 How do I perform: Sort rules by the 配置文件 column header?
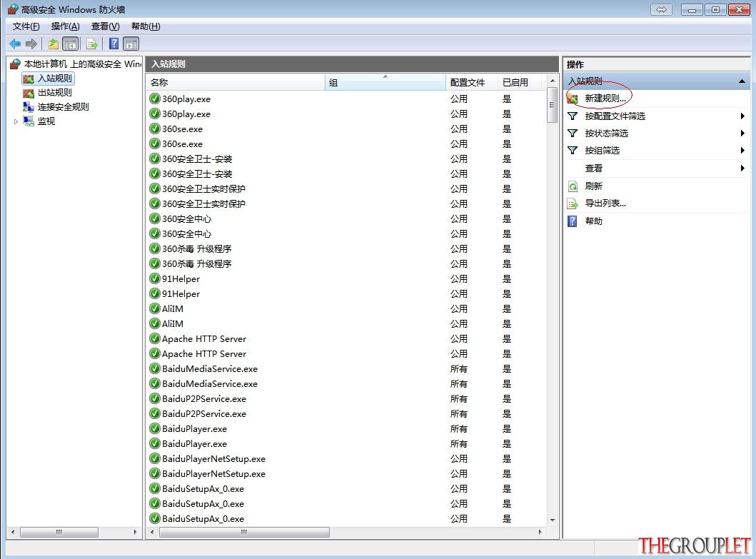(x=472, y=83)
